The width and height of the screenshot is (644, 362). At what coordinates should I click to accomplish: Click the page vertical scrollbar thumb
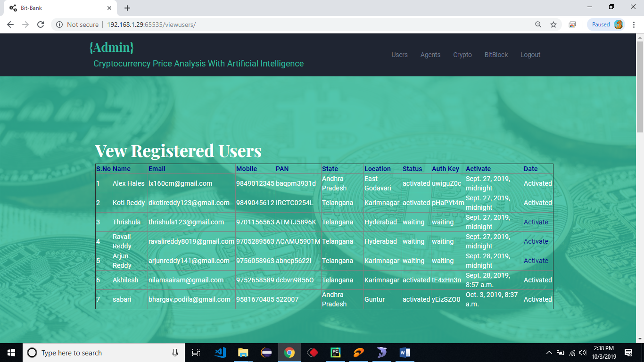[x=640, y=87]
